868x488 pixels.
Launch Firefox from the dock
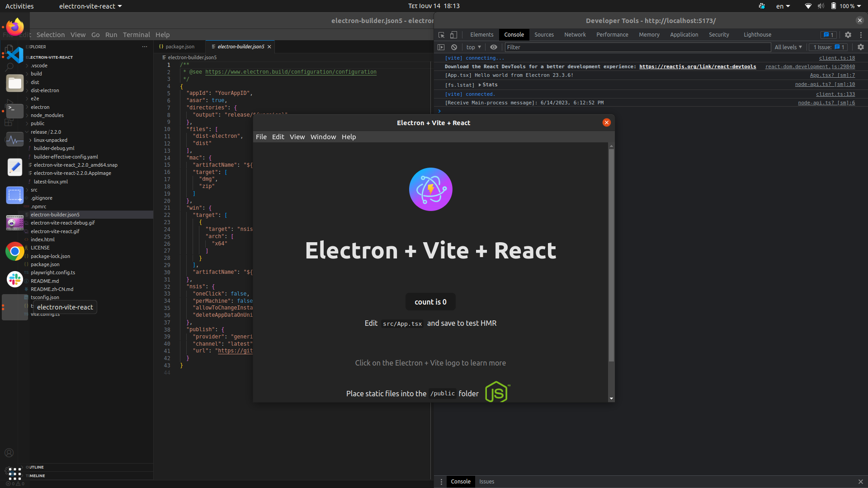tap(14, 27)
